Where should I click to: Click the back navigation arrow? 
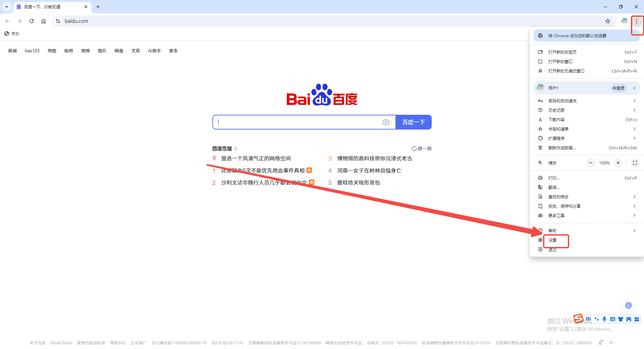[7, 21]
